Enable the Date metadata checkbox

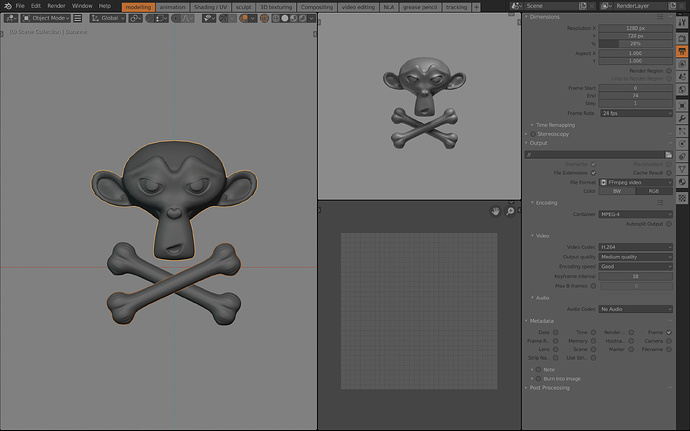click(556, 332)
